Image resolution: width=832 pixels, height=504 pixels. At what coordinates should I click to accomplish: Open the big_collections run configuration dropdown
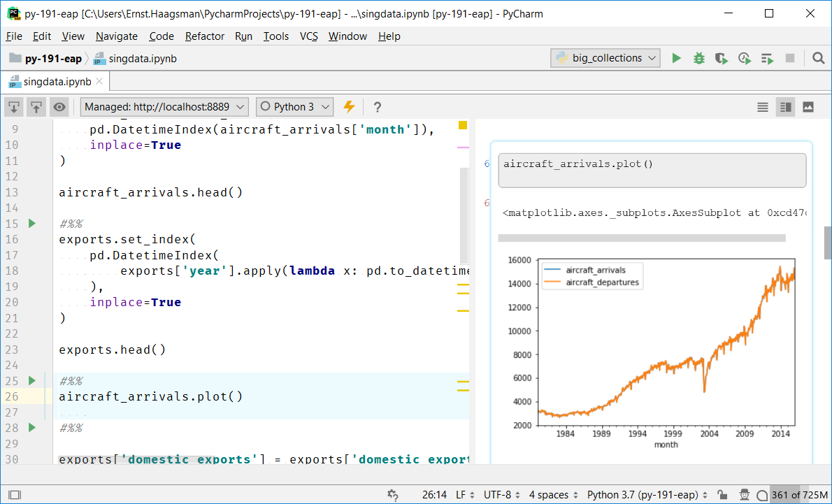[x=605, y=58]
